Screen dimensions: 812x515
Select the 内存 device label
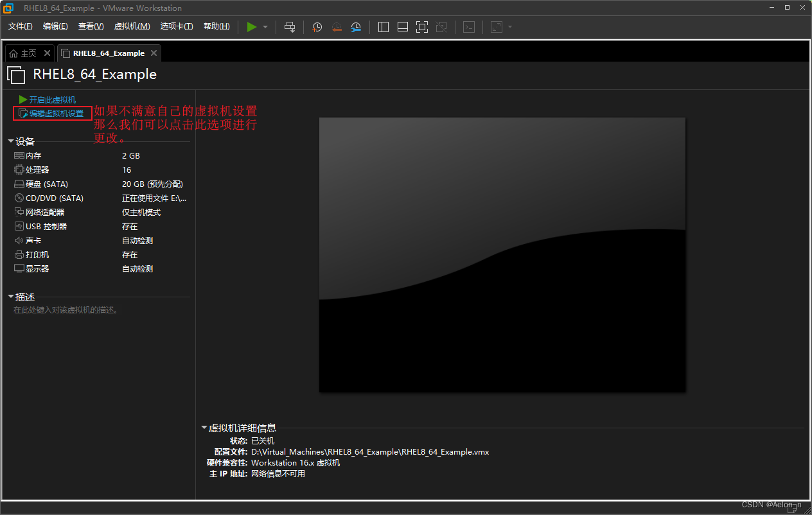tap(33, 155)
